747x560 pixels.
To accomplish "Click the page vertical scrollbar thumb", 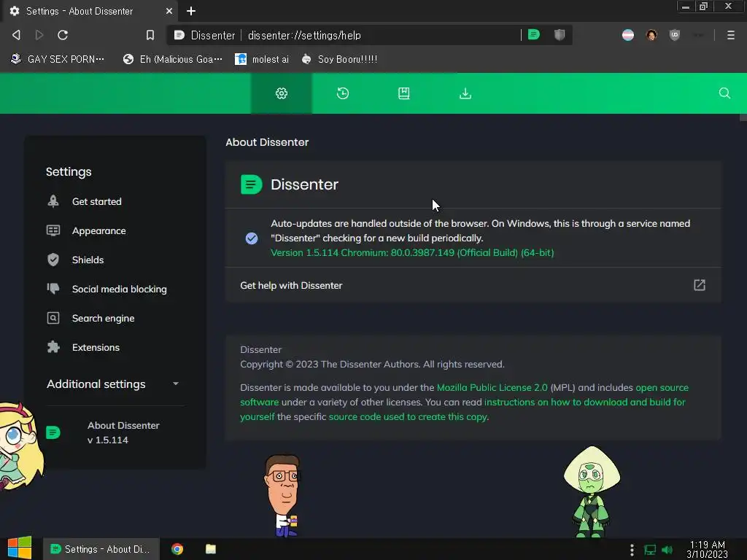I will 743,117.
